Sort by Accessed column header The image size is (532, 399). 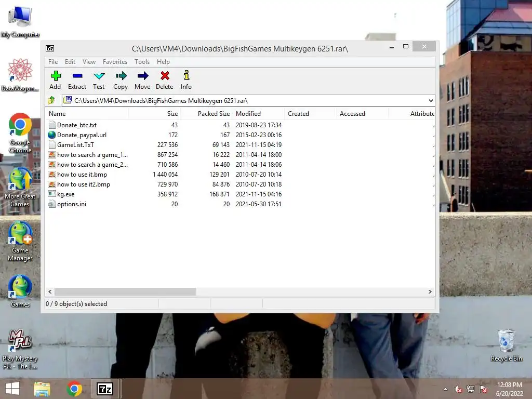(x=362, y=114)
